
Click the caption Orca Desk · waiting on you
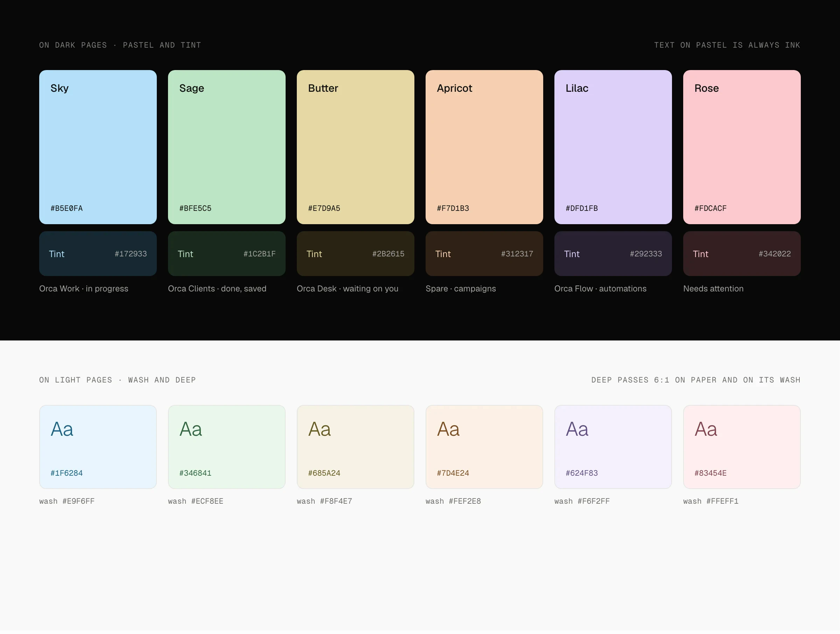[x=348, y=289]
